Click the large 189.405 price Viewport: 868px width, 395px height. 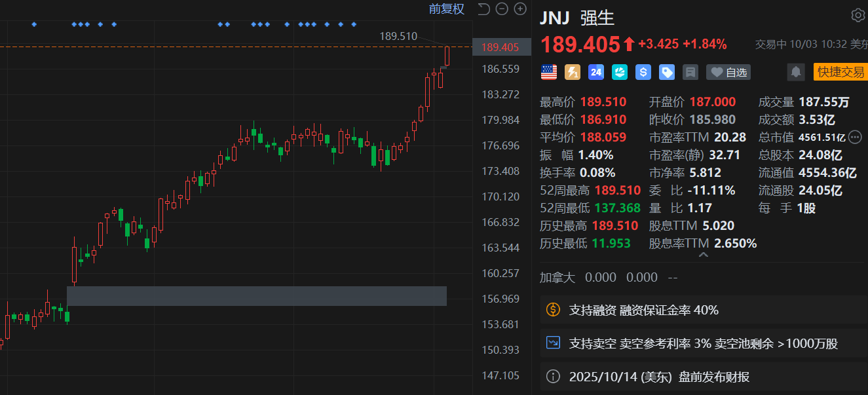click(x=580, y=45)
